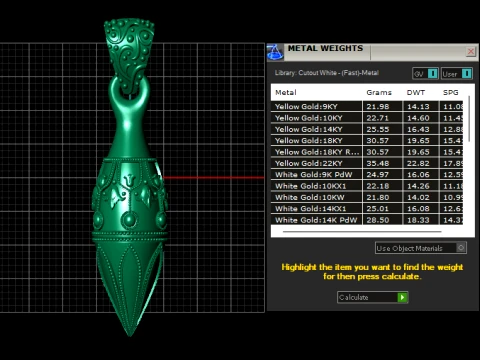Click the green arrow on Calculate

coord(402,297)
